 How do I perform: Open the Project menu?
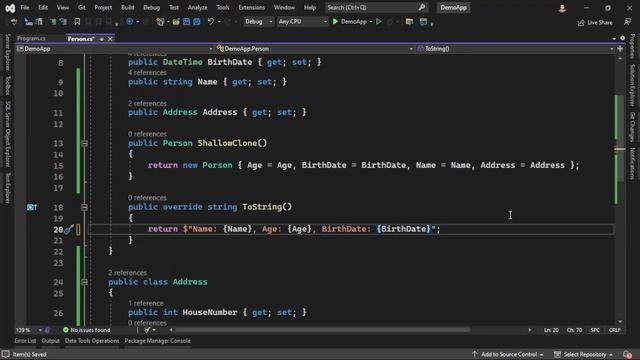tap(103, 7)
